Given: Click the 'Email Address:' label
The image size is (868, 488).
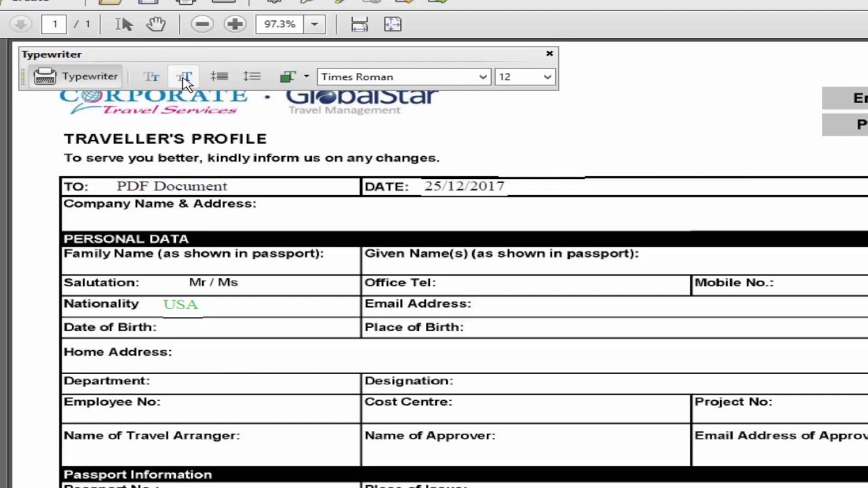Looking at the screenshot, I should 418,304.
